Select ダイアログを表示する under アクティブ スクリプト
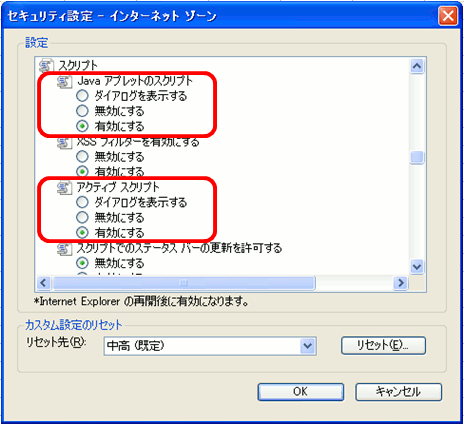This screenshot has height=424, width=464. click(x=82, y=202)
